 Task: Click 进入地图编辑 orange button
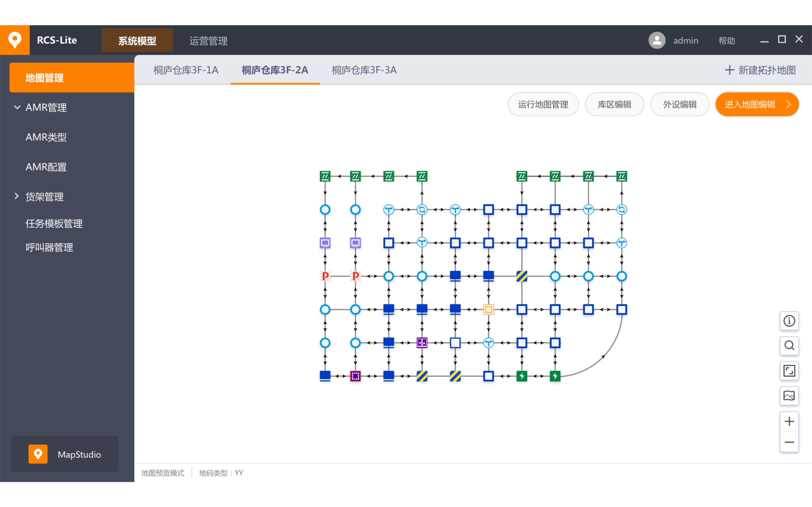coord(757,104)
